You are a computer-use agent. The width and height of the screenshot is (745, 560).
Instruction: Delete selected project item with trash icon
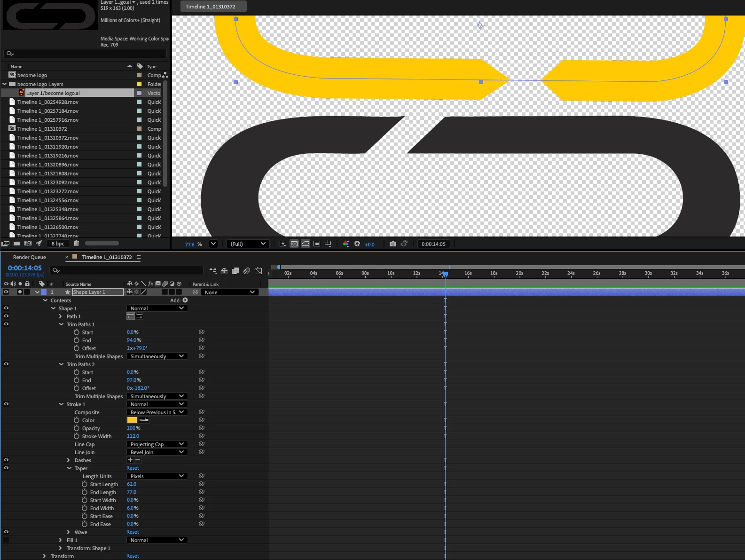coord(76,244)
